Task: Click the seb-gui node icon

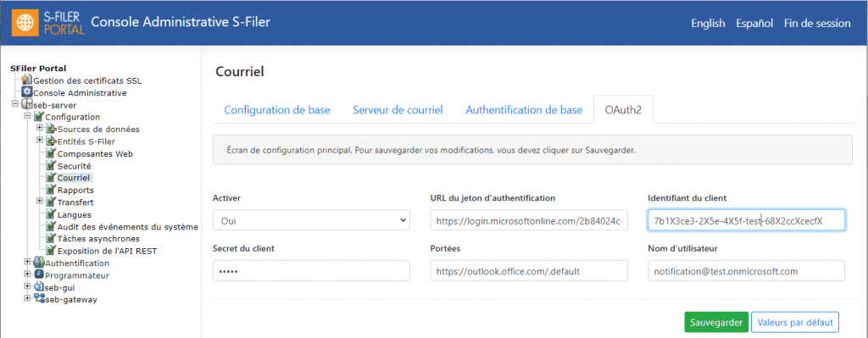Action: tap(39, 287)
